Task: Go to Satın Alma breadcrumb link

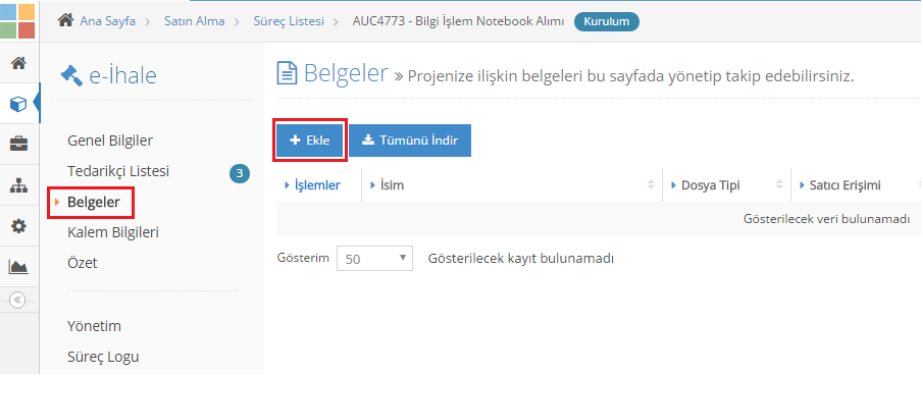Action: [194, 21]
